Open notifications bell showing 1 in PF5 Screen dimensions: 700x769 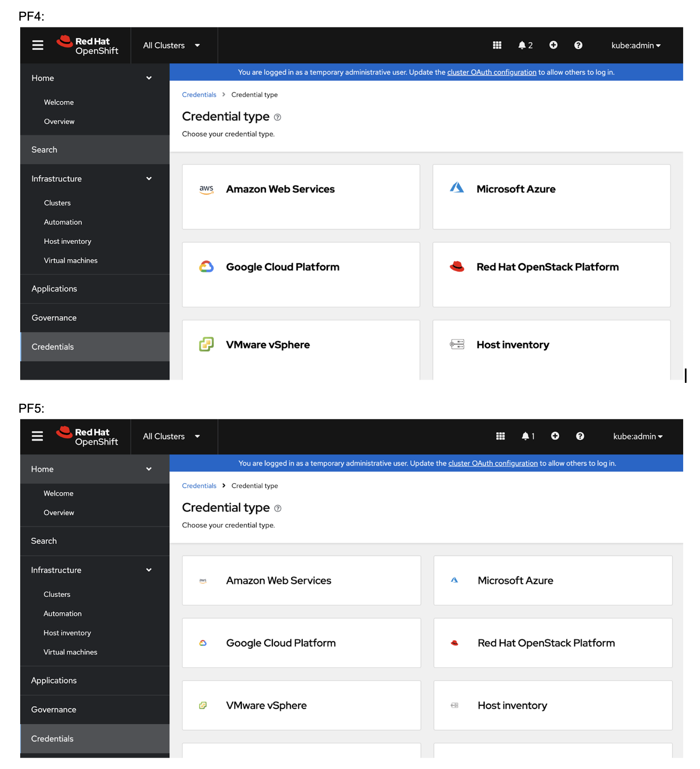pyautogui.click(x=528, y=436)
